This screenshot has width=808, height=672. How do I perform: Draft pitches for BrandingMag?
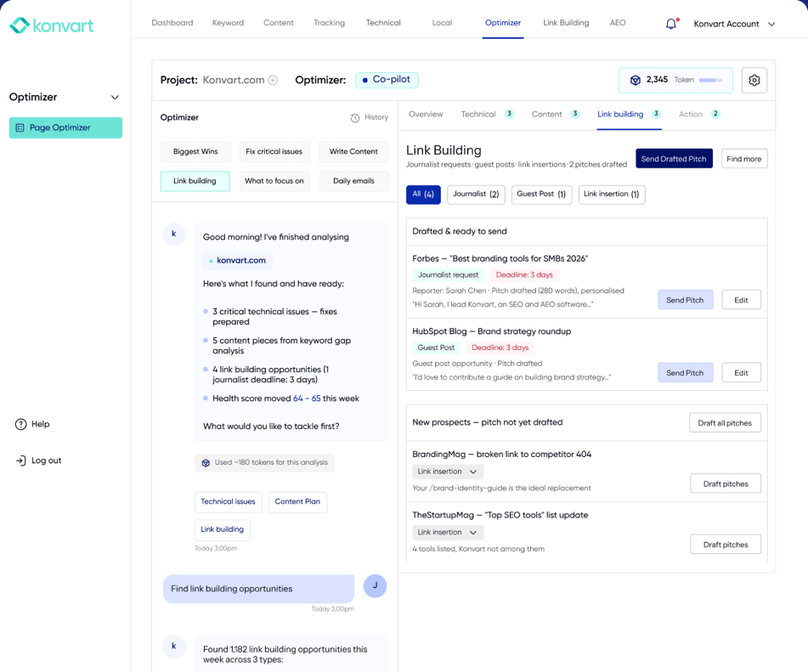click(x=726, y=484)
